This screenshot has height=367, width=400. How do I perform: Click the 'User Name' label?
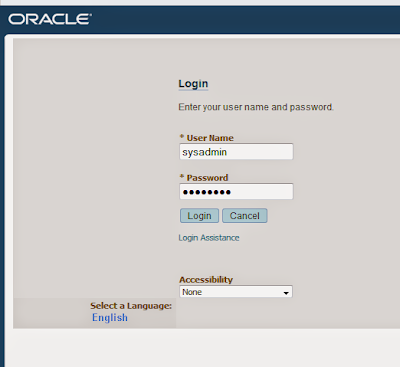tap(210, 138)
